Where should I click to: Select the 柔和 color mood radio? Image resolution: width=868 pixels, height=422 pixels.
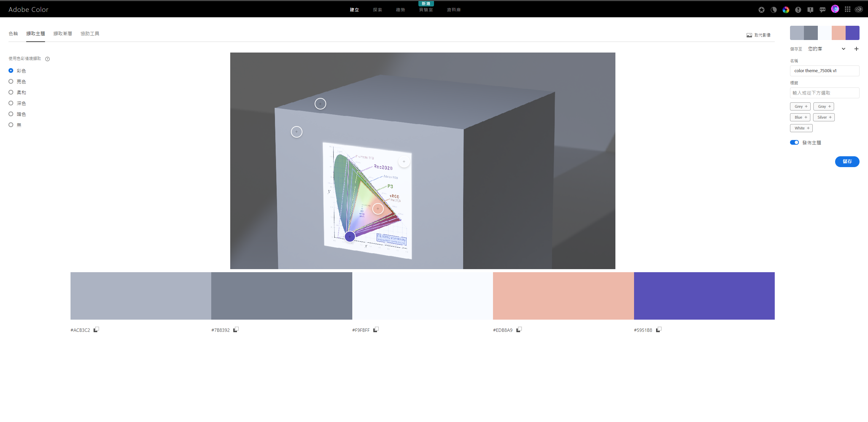coord(11,92)
